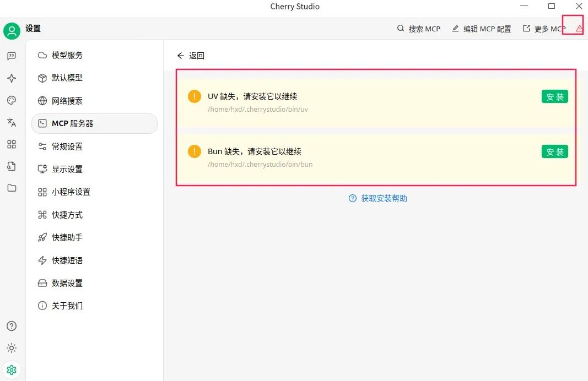Click 安装 button for Bun
588x381 pixels.
(x=554, y=152)
